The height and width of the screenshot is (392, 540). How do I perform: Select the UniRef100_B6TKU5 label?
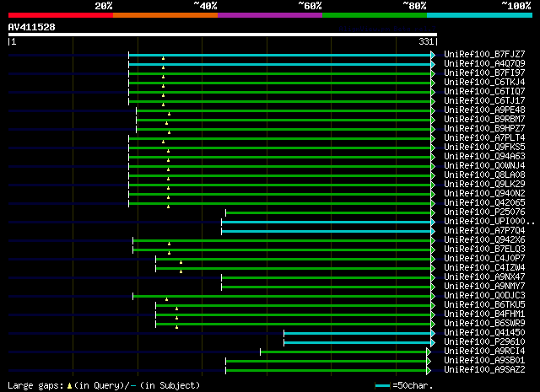click(484, 305)
